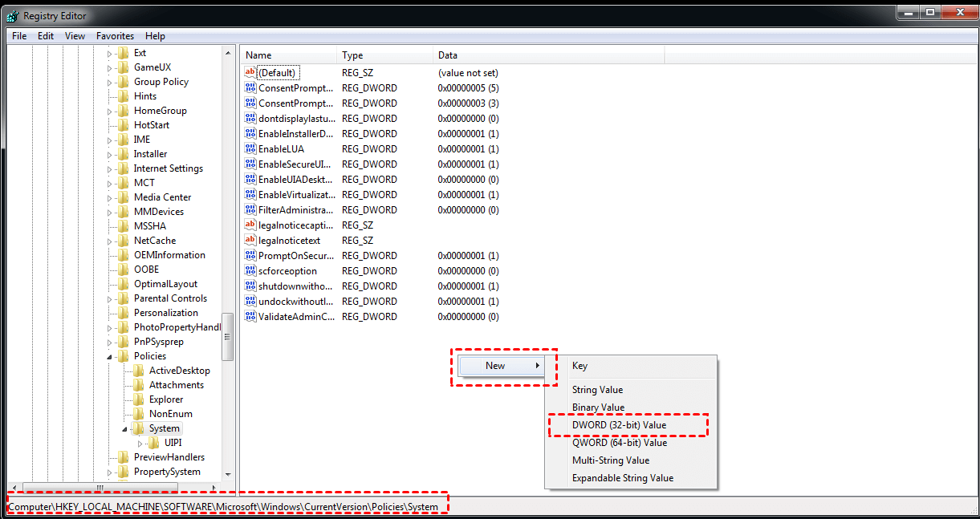Click the legalnoticetext string value icon
Screen dimensions: 980x519
point(250,241)
